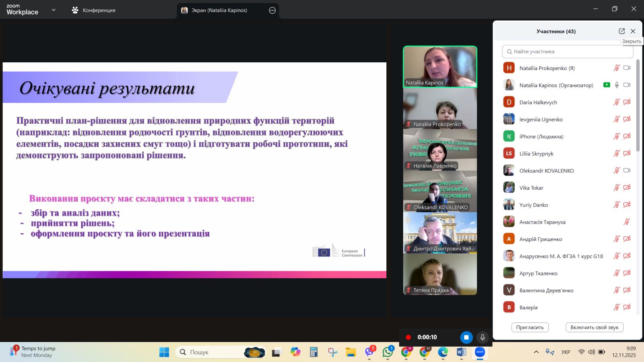Show hidden system tray icons

click(536, 352)
